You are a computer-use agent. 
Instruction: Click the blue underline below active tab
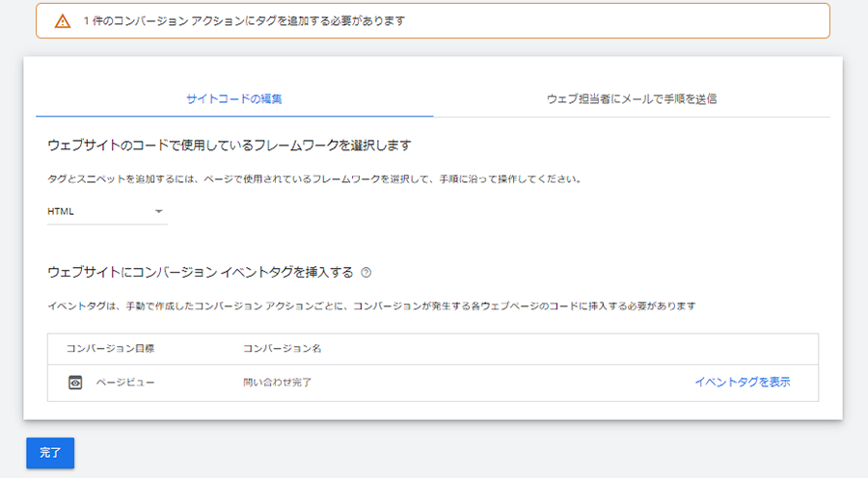click(234, 117)
